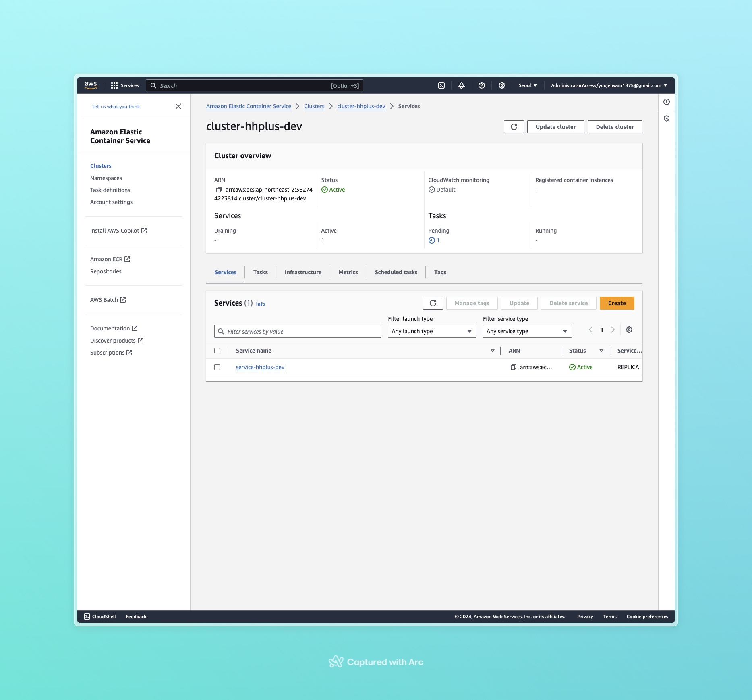Image resolution: width=752 pixels, height=700 pixels.
Task: Check the service-hhplus-dev row checkbox
Action: pyautogui.click(x=217, y=367)
